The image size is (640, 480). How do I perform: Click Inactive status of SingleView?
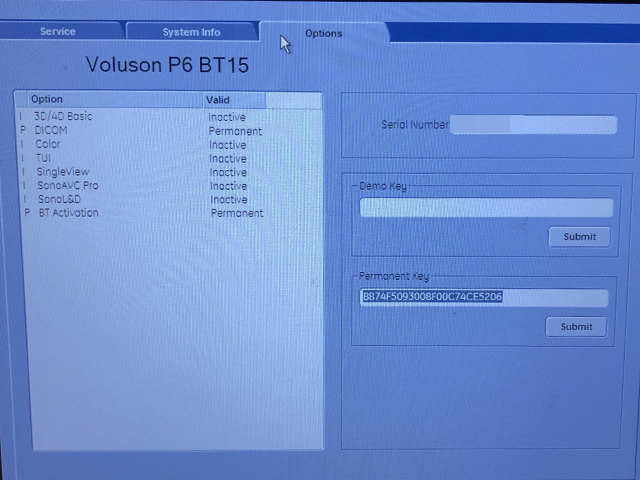click(x=228, y=172)
